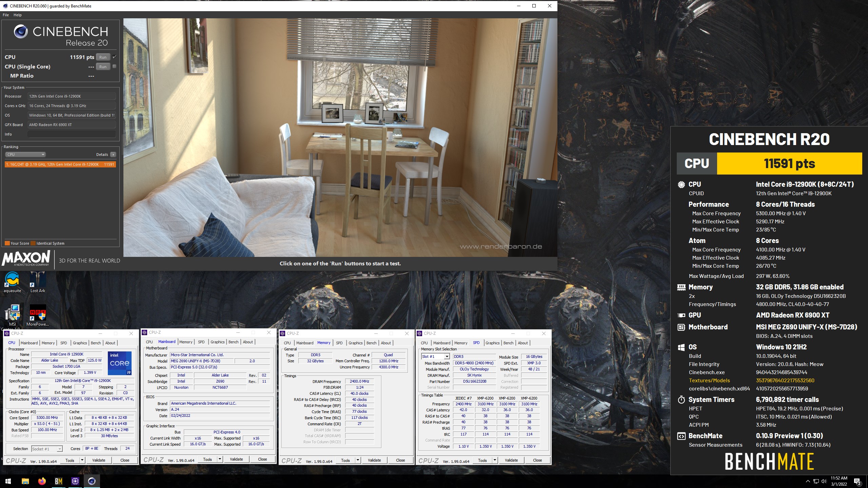
Task: Select Graphics tab in Mainboard CPU-Z window
Action: [217, 342]
